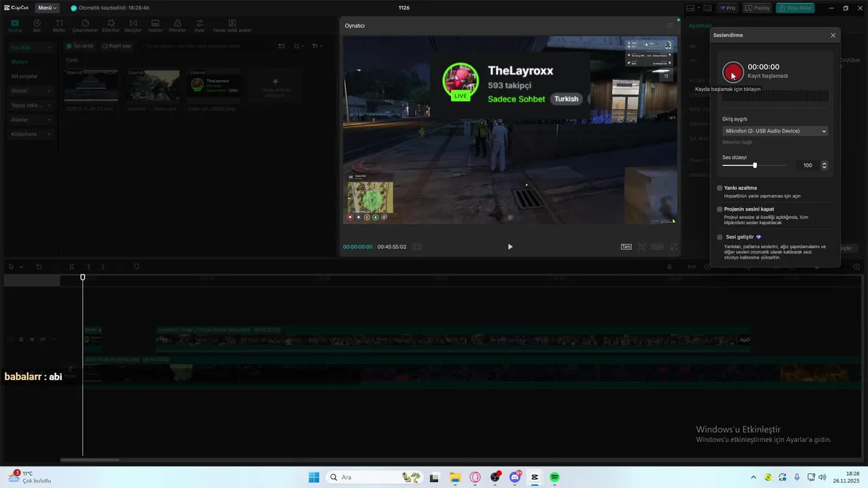
Task: Enable the Projenin sesini kapat checkbox
Action: 719,209
